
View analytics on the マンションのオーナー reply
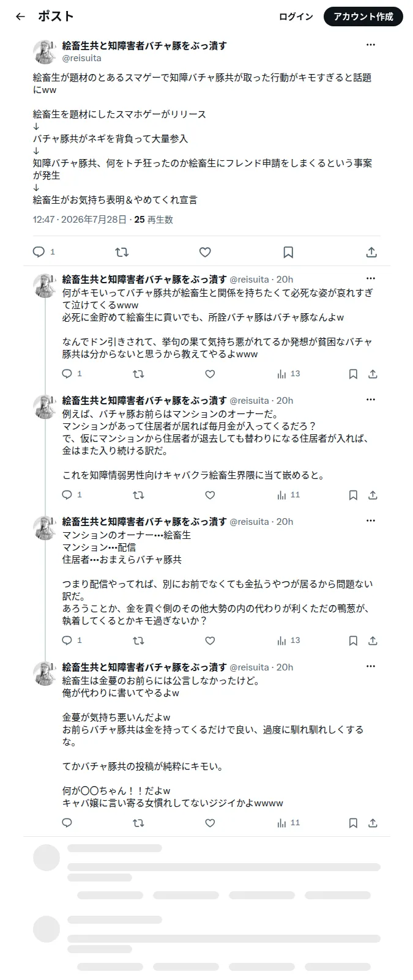click(x=288, y=640)
